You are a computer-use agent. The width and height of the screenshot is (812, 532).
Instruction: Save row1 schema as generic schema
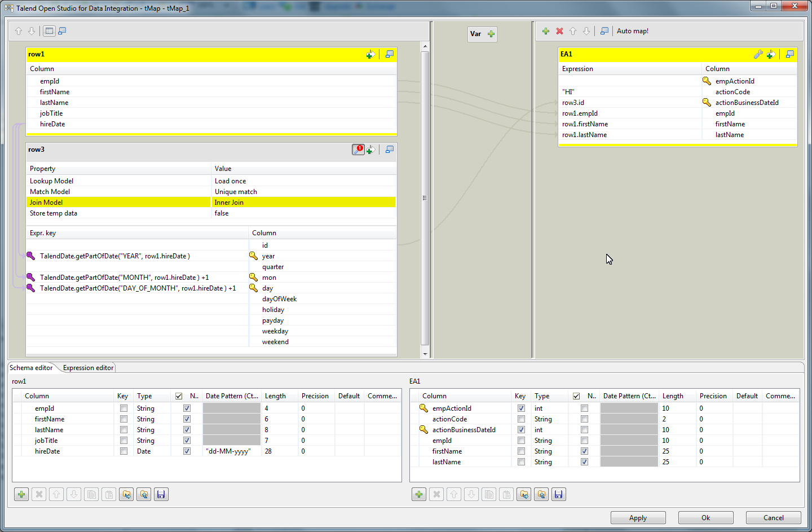point(161,494)
